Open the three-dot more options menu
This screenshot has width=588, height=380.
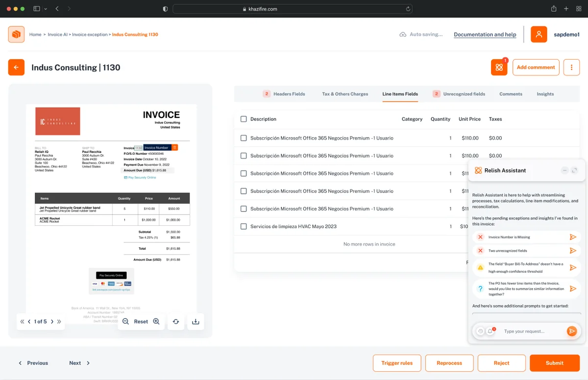pyautogui.click(x=571, y=68)
